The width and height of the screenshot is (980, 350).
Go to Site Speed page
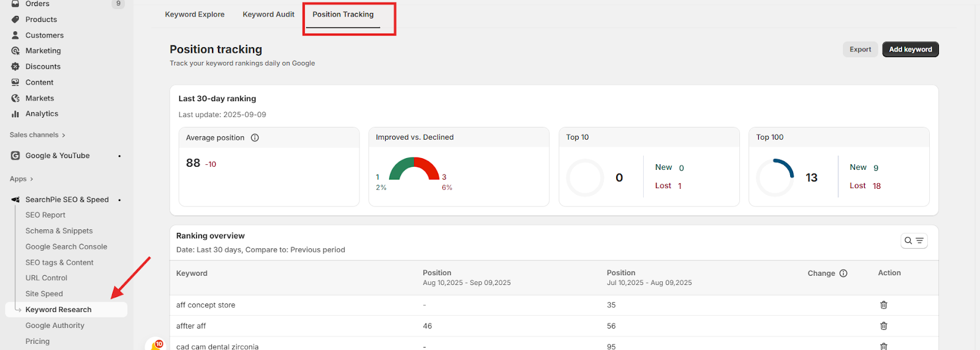(x=44, y=294)
